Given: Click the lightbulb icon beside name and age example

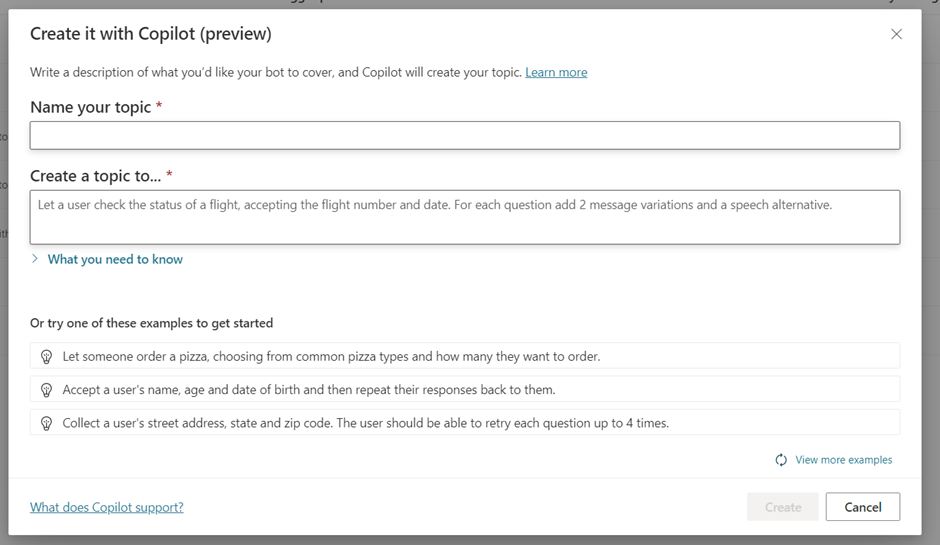Looking at the screenshot, I should 46,389.
